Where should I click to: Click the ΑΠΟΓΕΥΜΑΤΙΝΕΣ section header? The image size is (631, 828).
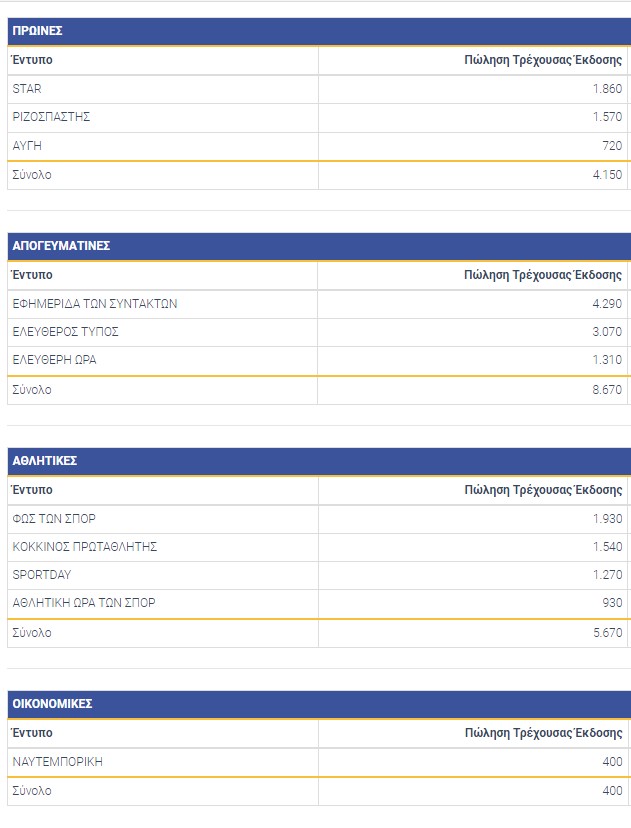pyautogui.click(x=60, y=246)
